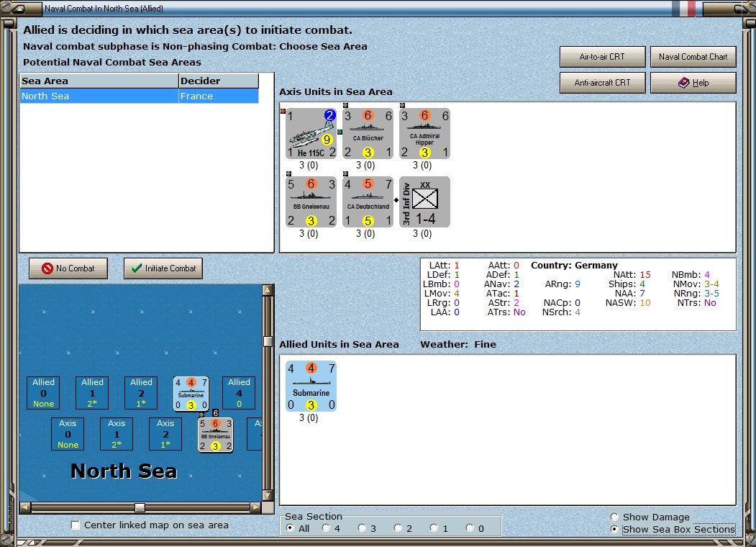The width and height of the screenshot is (756, 547).
Task: Click the Weather: Fine label
Action: pos(458,345)
